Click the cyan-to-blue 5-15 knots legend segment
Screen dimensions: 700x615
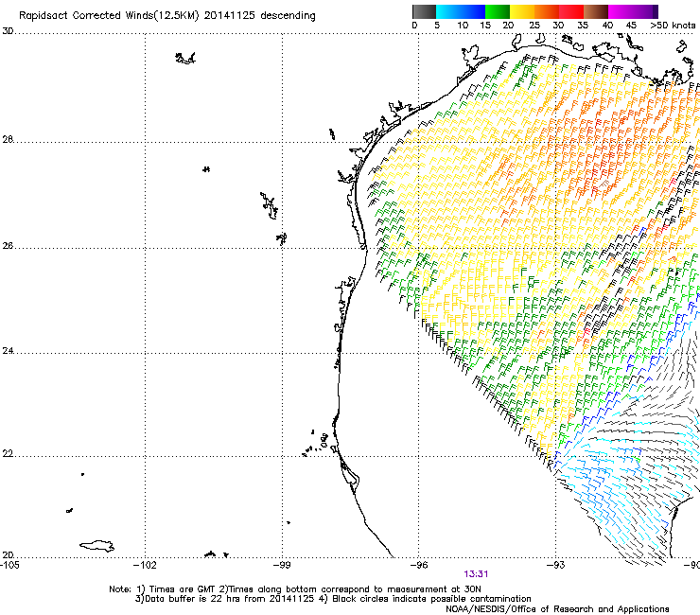(x=461, y=11)
